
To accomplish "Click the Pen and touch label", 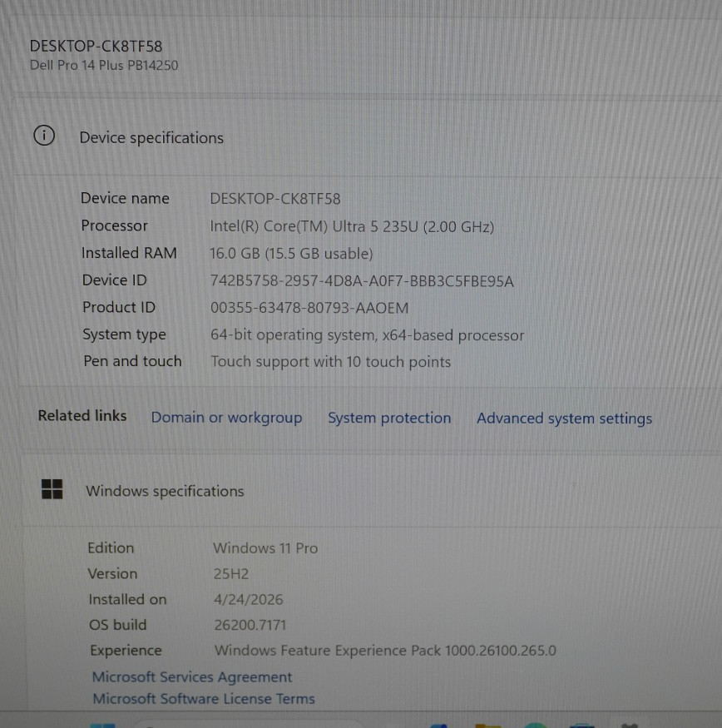I will coord(132,361).
